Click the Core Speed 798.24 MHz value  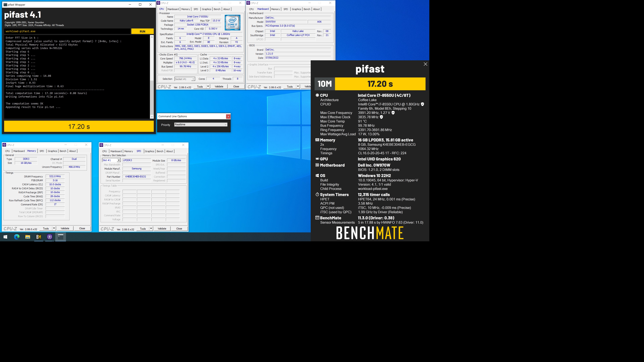pos(185,58)
